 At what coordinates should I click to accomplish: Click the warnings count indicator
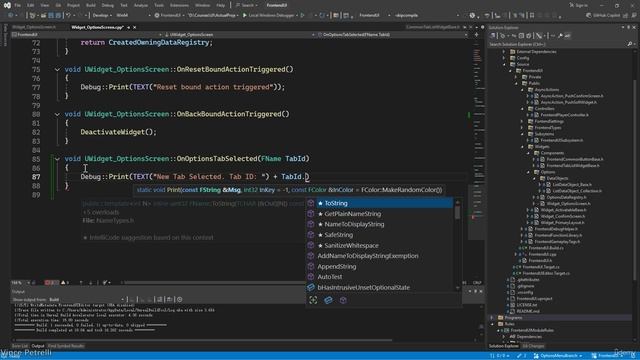point(64,282)
